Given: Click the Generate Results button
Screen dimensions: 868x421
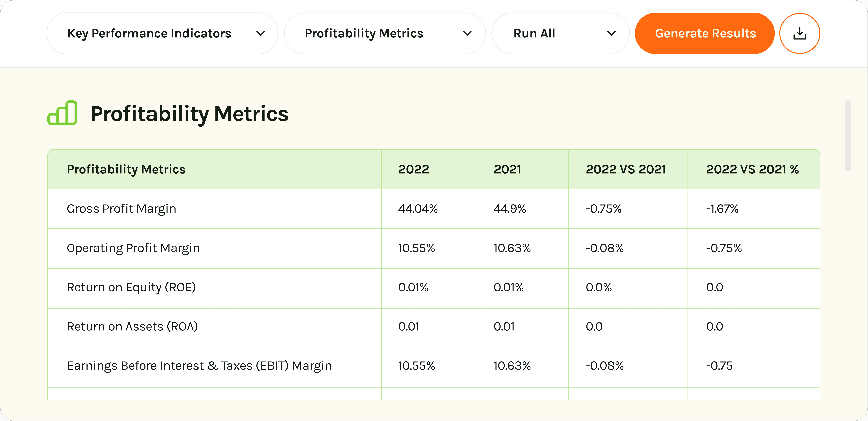Looking at the screenshot, I should click(705, 33).
